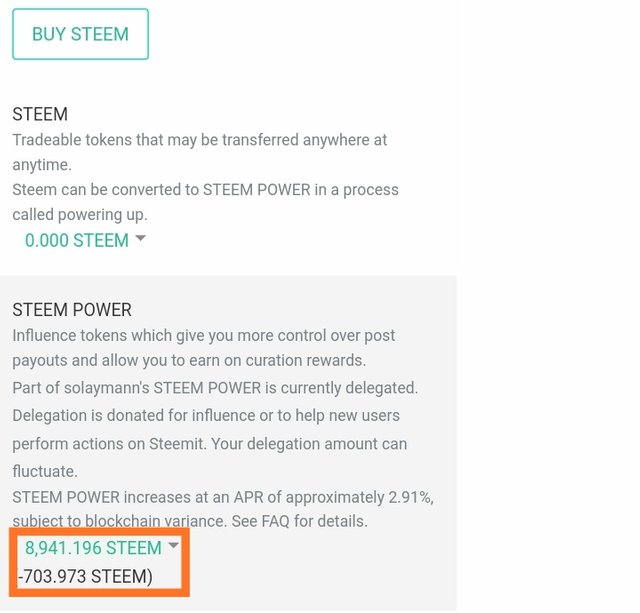Click the -703.973 STEEM delegated amount
The width and height of the screenshot is (640, 613).
86,576
